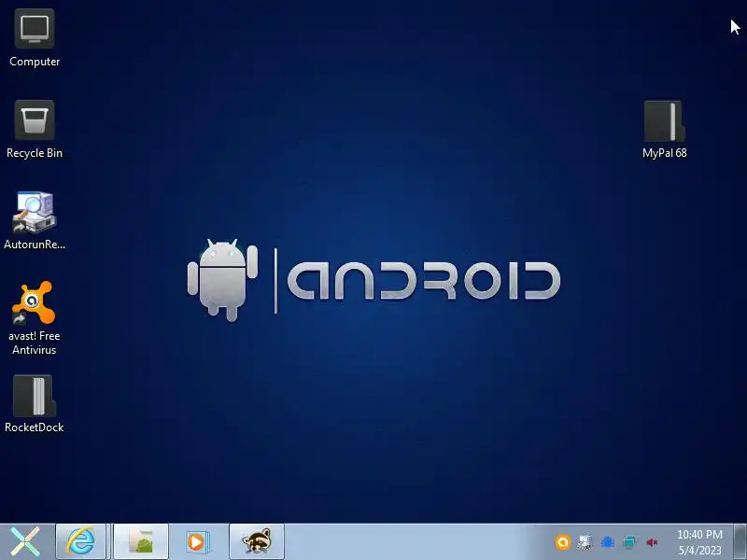This screenshot has height=560, width=747.
Task: Open the network monitors tray icon
Action: 629,542
